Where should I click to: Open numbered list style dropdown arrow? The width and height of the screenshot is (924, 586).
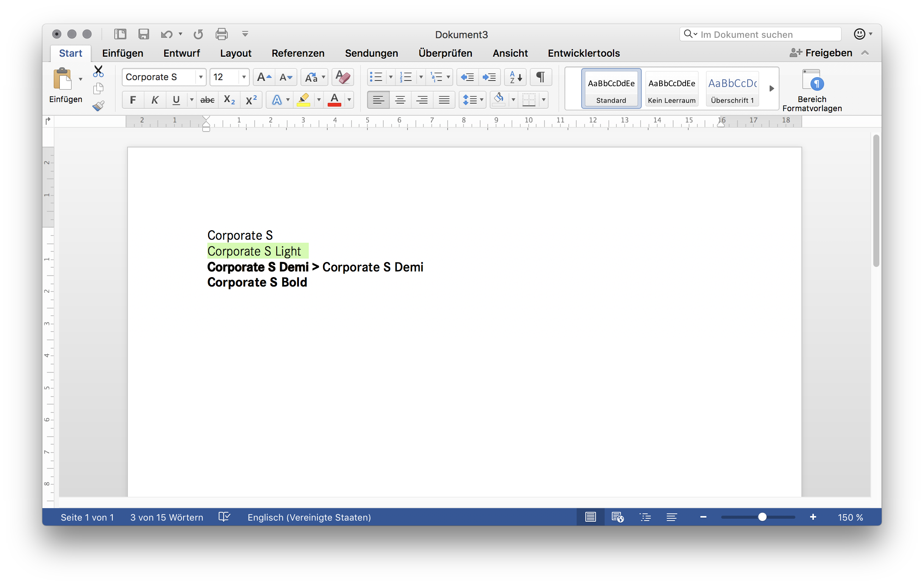(x=421, y=77)
